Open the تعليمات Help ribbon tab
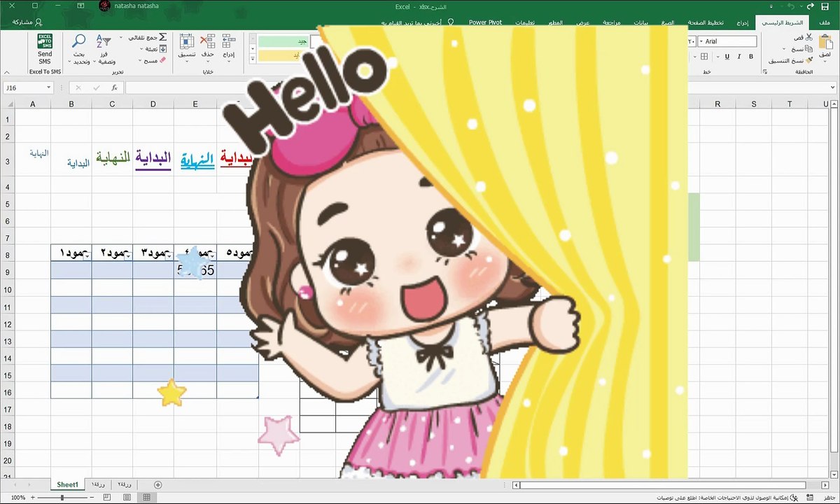This screenshot has height=504, width=840. coord(524,22)
